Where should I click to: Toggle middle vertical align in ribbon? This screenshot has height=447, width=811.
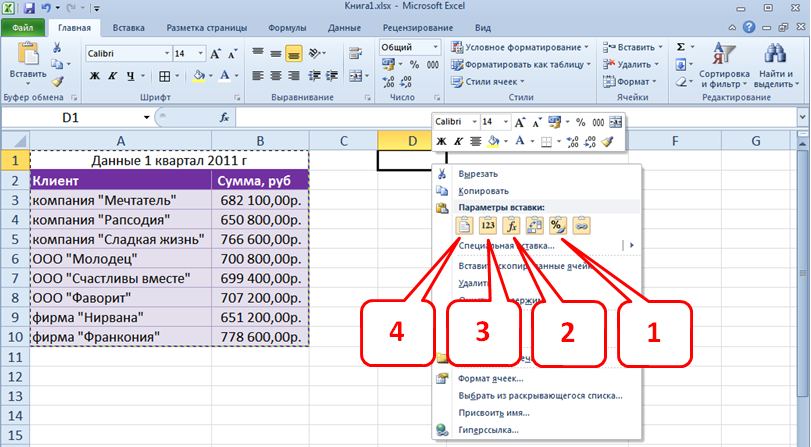pos(275,53)
